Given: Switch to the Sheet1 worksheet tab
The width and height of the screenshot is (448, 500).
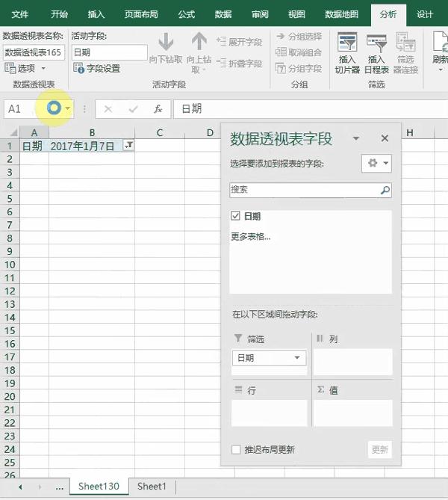Looking at the screenshot, I should [152, 487].
